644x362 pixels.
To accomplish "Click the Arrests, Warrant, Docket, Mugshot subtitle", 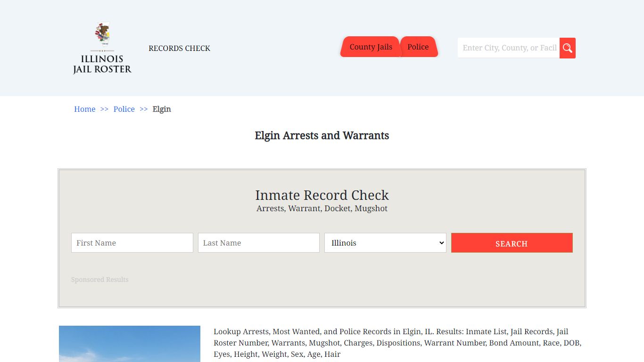I will (x=322, y=208).
